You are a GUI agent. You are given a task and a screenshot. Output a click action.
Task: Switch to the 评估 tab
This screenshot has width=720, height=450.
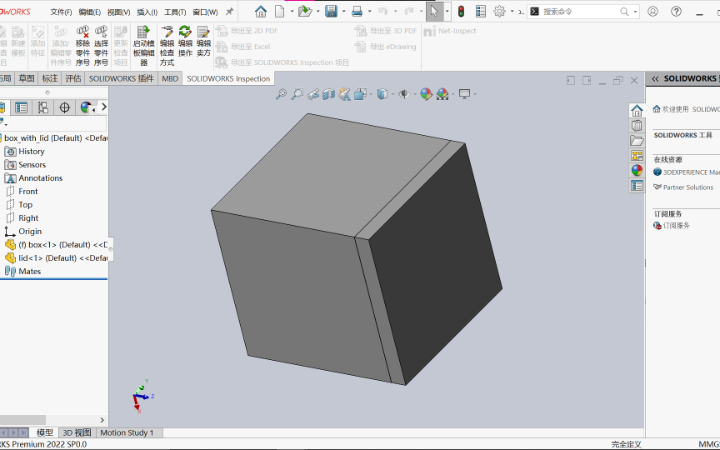point(73,79)
